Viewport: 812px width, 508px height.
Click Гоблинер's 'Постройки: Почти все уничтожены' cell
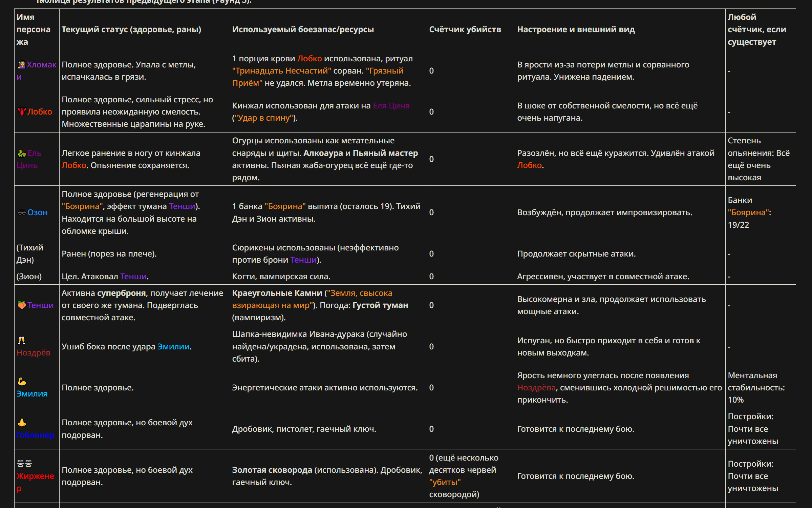coord(761,429)
